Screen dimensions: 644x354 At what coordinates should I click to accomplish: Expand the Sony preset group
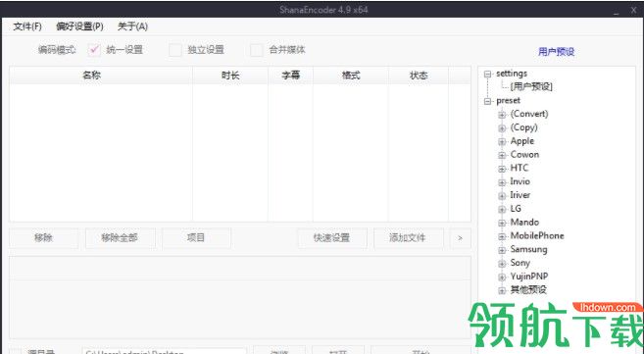(502, 264)
